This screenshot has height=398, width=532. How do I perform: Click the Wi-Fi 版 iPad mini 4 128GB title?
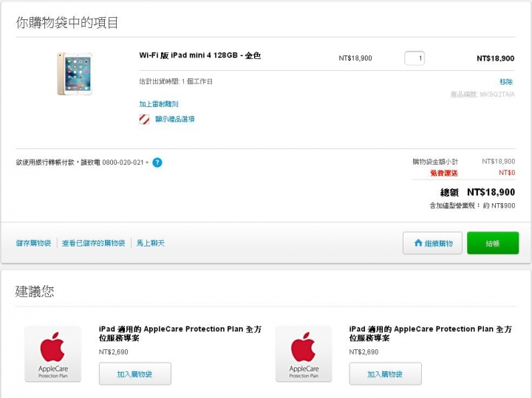(x=199, y=55)
